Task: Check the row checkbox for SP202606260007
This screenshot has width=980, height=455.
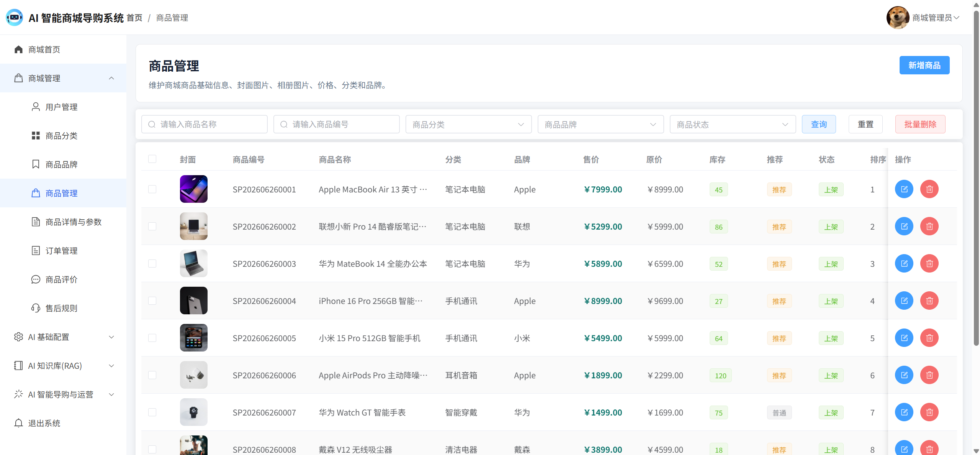Action: pos(152,412)
